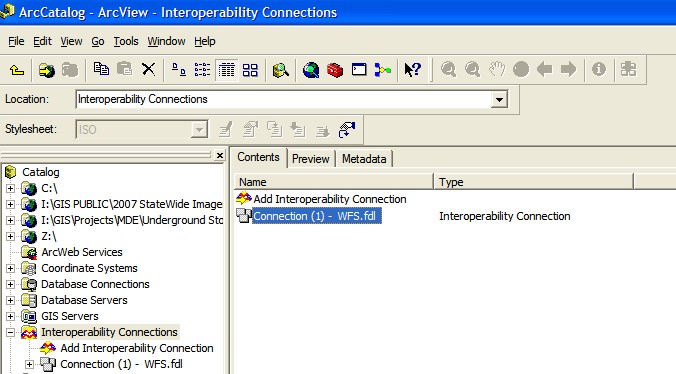Open the red ArcToolbox icon
676x374 pixels.
(x=335, y=69)
